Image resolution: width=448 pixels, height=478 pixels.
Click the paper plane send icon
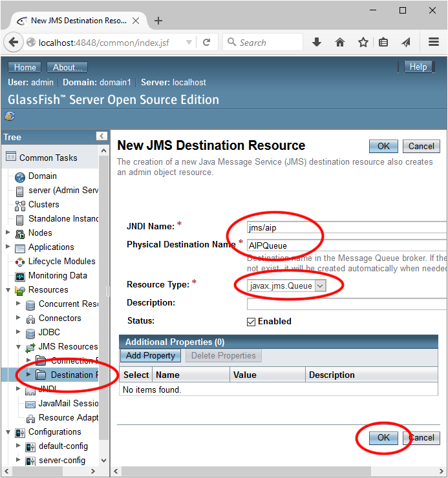(x=406, y=42)
